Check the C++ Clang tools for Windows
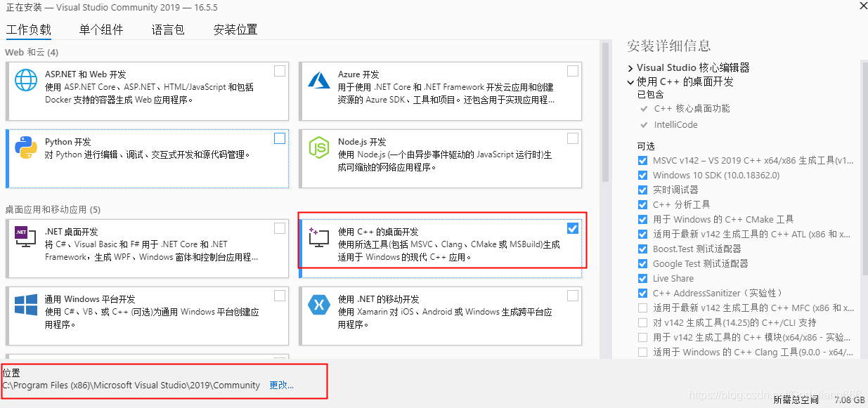This screenshot has width=868, height=408. tap(642, 352)
